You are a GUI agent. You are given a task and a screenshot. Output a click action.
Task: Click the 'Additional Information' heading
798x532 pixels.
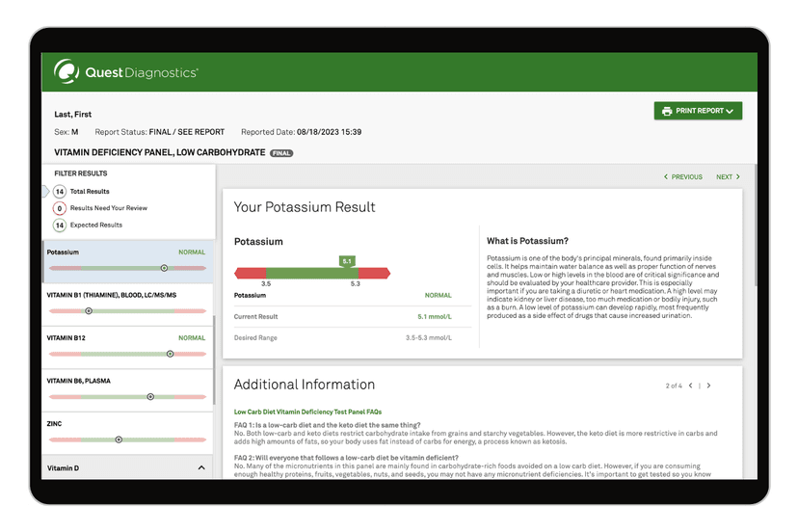pos(305,385)
